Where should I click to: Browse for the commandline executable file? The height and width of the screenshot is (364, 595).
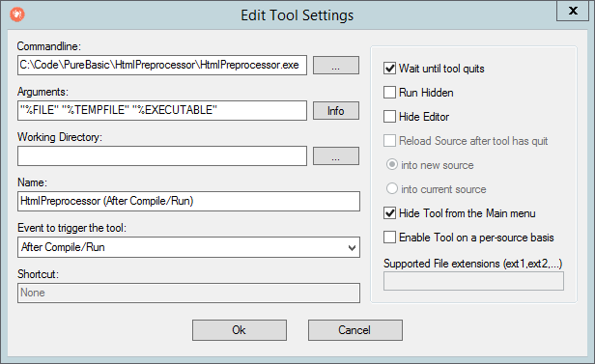click(336, 66)
